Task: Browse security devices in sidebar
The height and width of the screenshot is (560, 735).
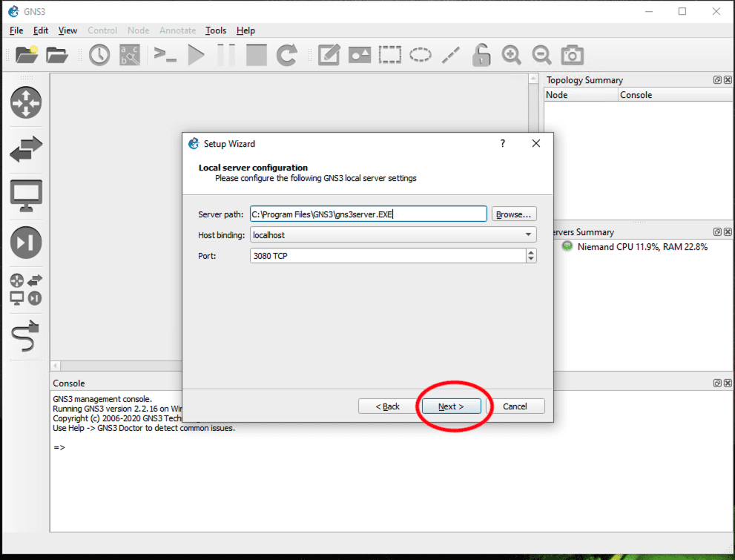Action: (26, 243)
